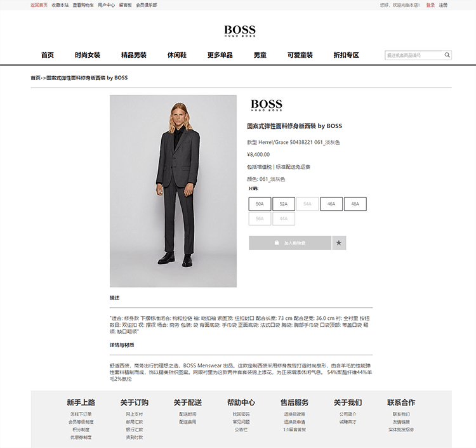The image size is (476, 448).
Task: Choose size 46A option
Action: tap(331, 204)
